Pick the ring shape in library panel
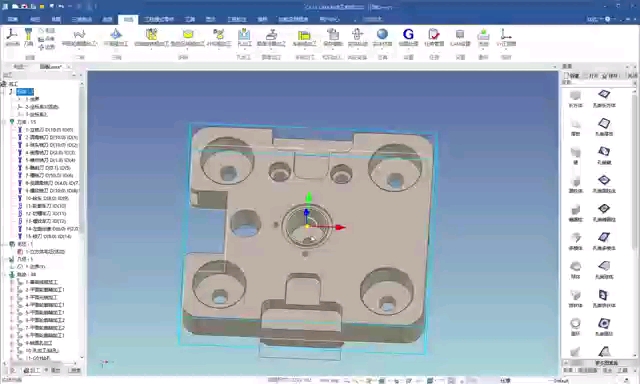Image resolution: width=640 pixels, height=384 pixels. click(x=576, y=324)
